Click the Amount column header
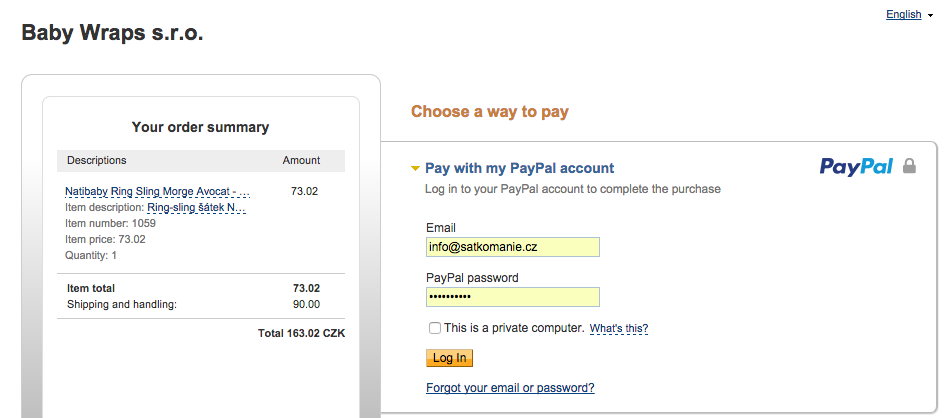This screenshot has height=418, width=950. coord(301,160)
